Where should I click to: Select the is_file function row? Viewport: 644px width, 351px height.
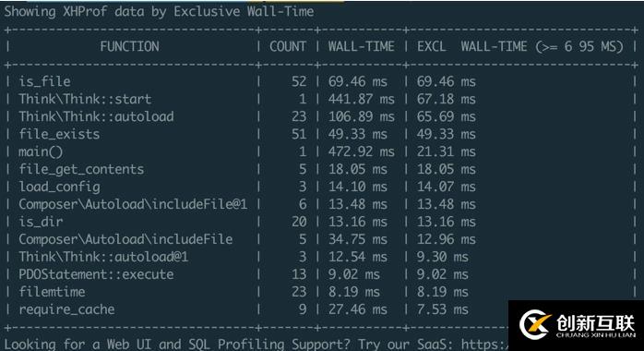[322, 81]
